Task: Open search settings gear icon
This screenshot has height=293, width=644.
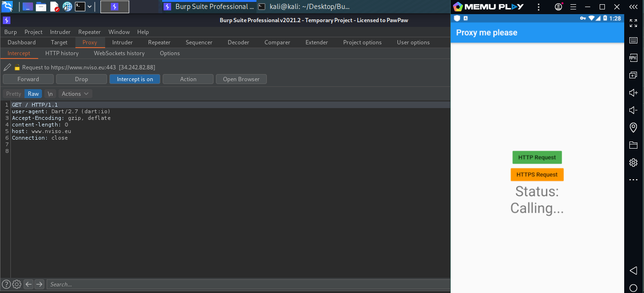Action: pos(17,284)
